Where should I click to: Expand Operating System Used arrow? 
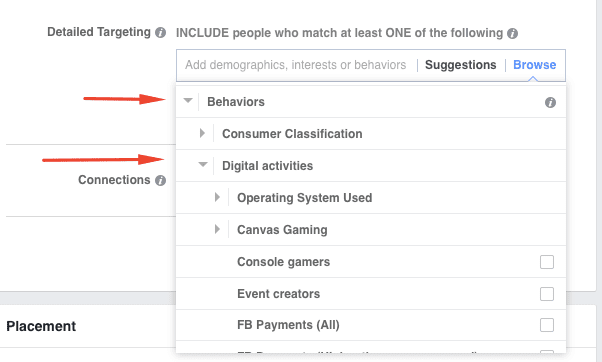click(217, 197)
